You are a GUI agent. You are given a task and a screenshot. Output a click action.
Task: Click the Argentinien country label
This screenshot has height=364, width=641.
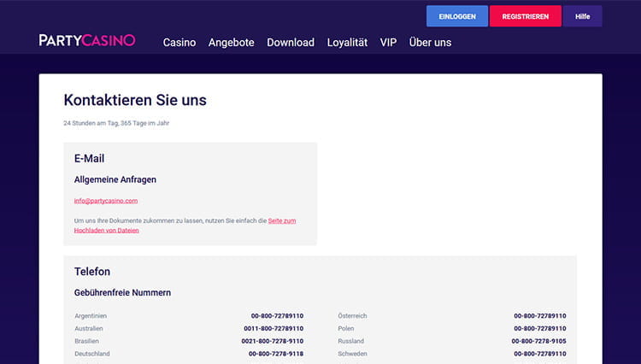pos(91,316)
